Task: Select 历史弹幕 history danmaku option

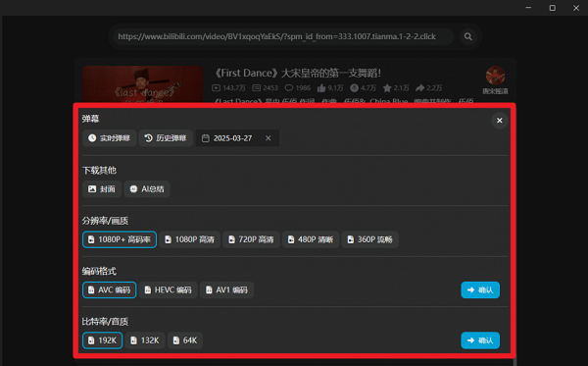Action: (x=166, y=138)
